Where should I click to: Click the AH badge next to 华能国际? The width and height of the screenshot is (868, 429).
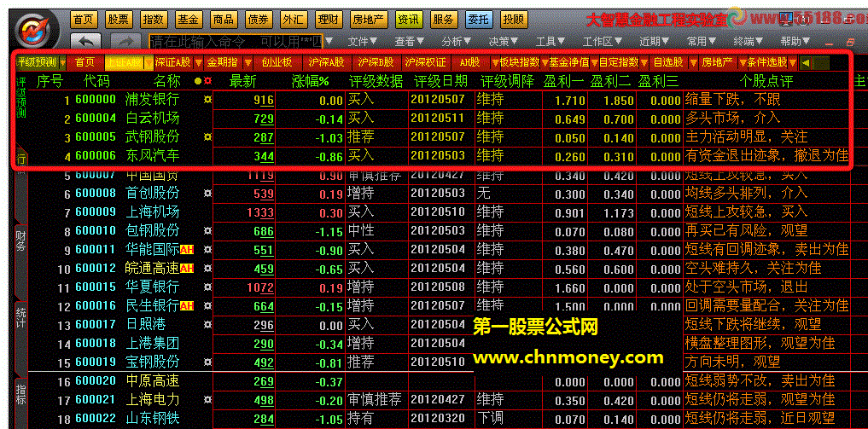pos(187,250)
